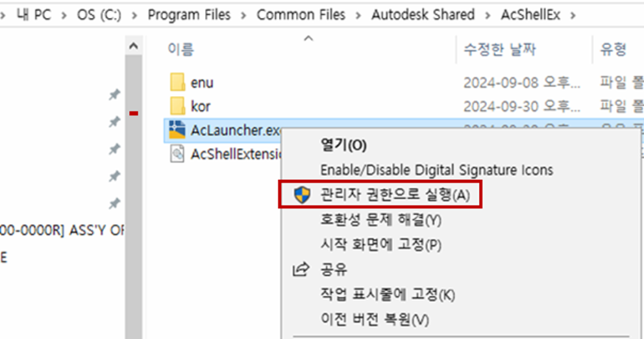
Task: Collapse sort arrow above the name column
Action: [x=308, y=38]
